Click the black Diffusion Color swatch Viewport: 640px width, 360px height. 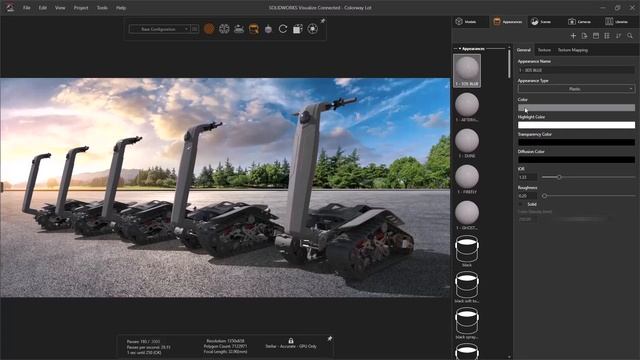[x=576, y=160]
